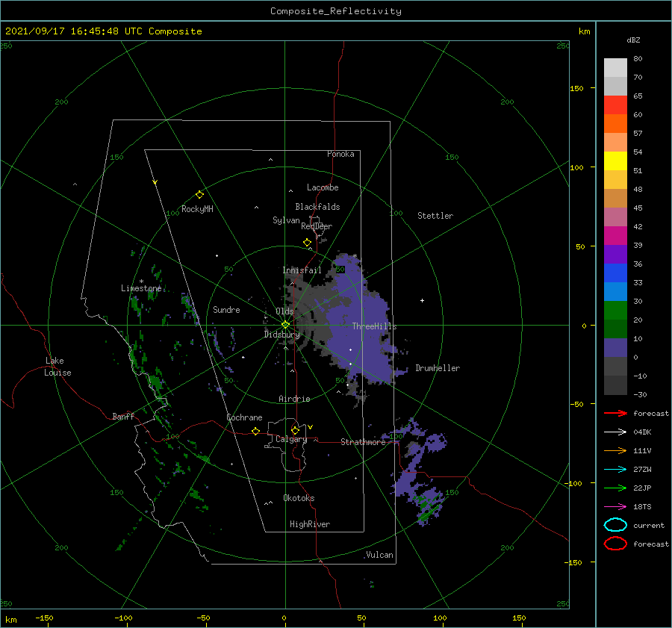672x628 pixels.
Task: Click the Composite_Reflectivity title text
Action: 335,11
